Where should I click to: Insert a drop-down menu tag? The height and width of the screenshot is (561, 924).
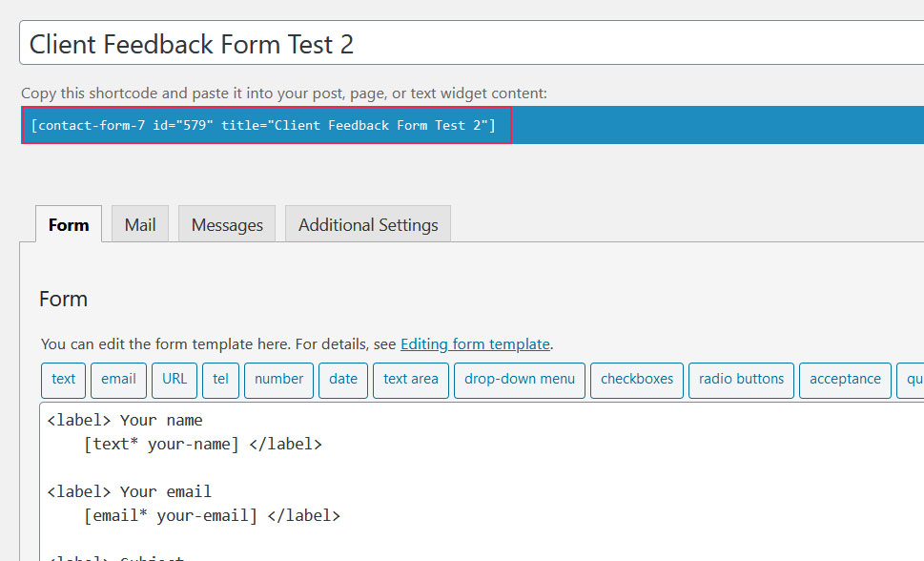(x=519, y=380)
